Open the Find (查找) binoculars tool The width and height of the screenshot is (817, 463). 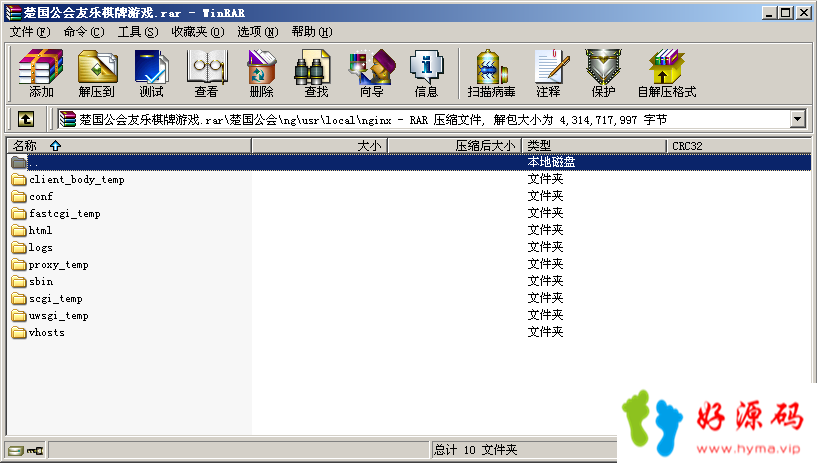point(316,73)
